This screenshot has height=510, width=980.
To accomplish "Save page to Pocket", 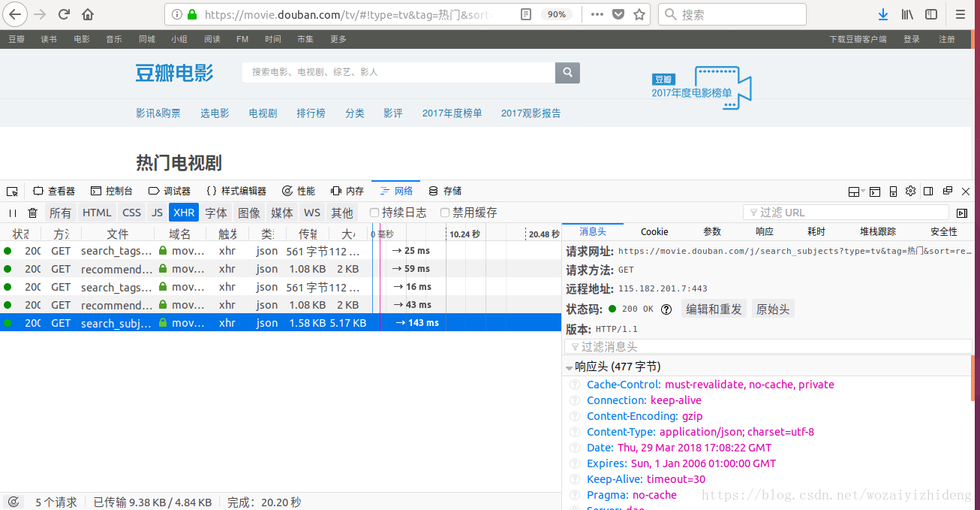I will pyautogui.click(x=618, y=14).
